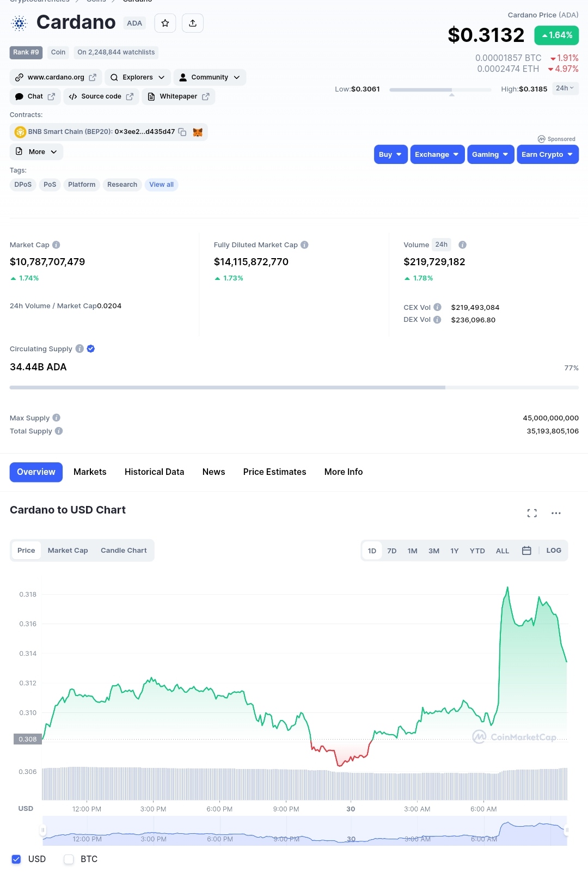Click the right handle of chart range navigator
588x879 pixels.
tap(567, 831)
